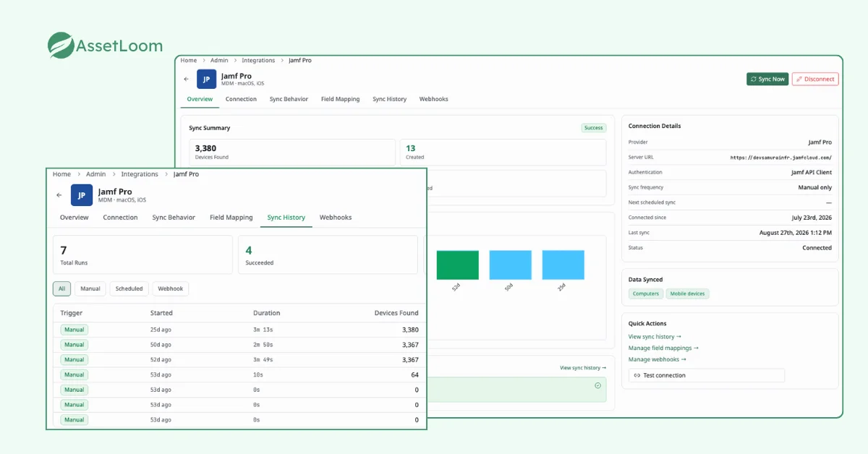Click Manual badge in 52d ago row
This screenshot has width=868, height=454.
(74, 360)
